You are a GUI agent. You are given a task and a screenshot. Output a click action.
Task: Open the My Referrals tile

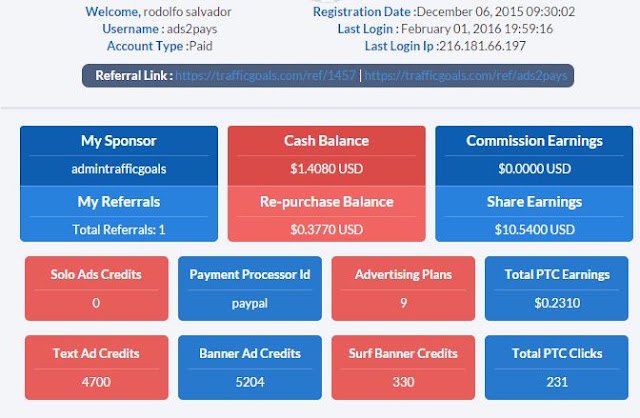(x=119, y=214)
